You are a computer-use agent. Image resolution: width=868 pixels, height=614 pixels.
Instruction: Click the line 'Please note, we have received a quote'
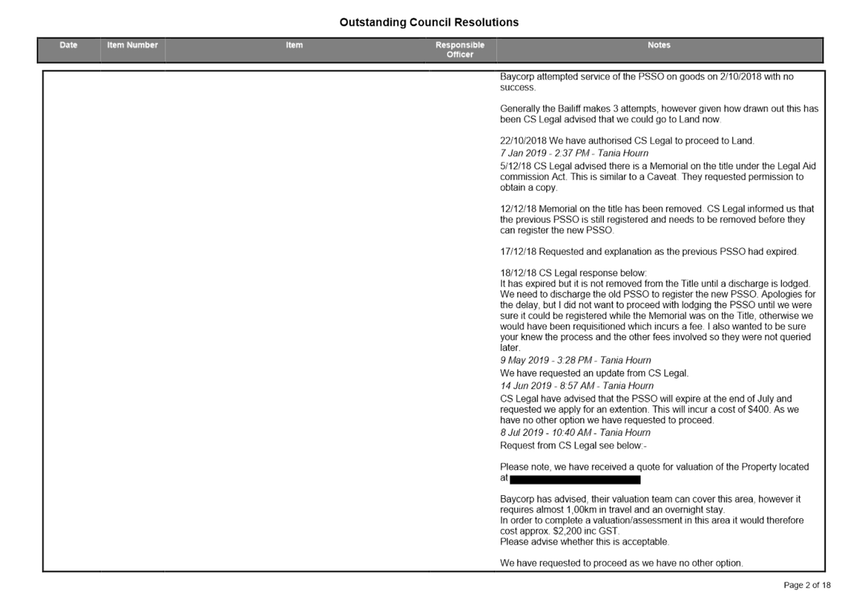click(654, 467)
